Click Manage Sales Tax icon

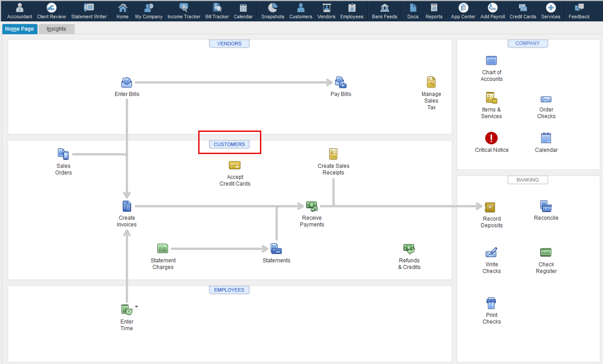431,82
